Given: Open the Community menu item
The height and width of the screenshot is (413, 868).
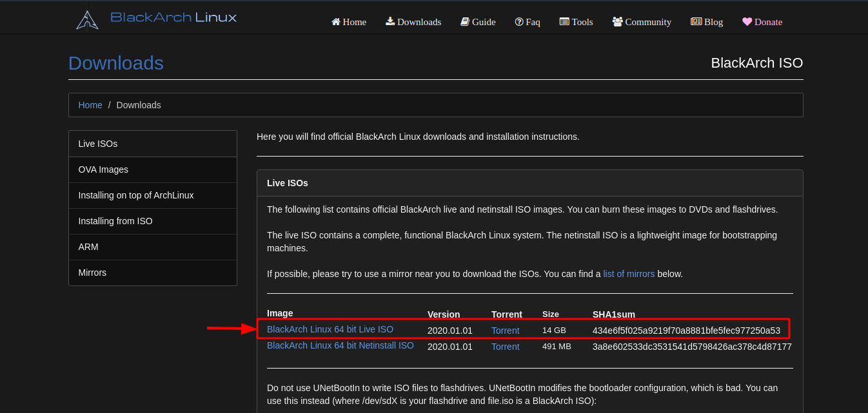Looking at the screenshot, I should 642,22.
